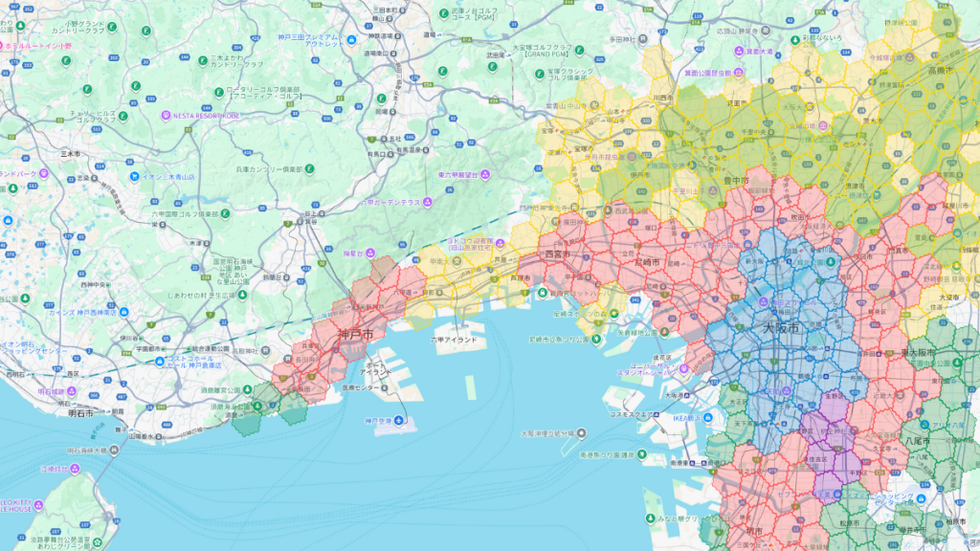Click the 東六甲展望台 viewpoint icon
Screen dimensions: 980x551
(x=486, y=174)
